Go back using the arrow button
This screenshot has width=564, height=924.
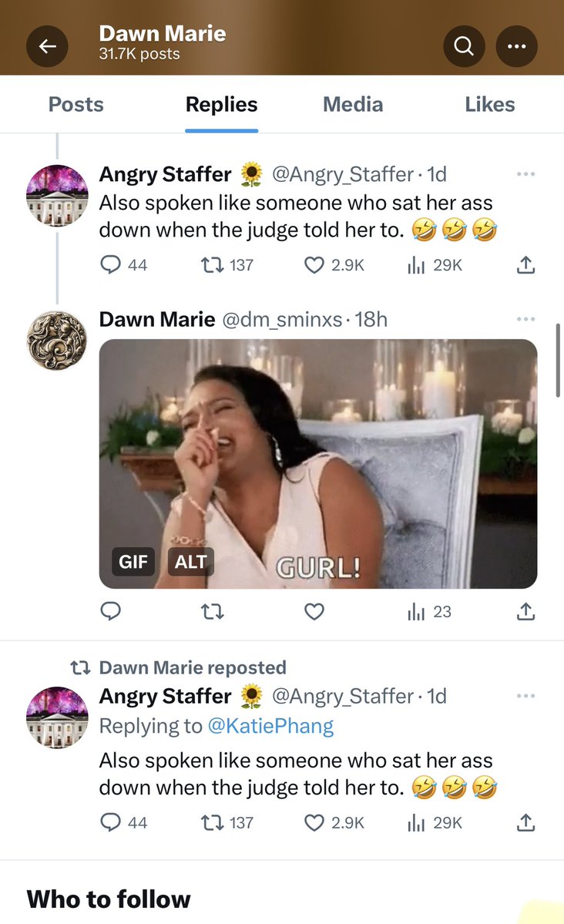(48, 46)
